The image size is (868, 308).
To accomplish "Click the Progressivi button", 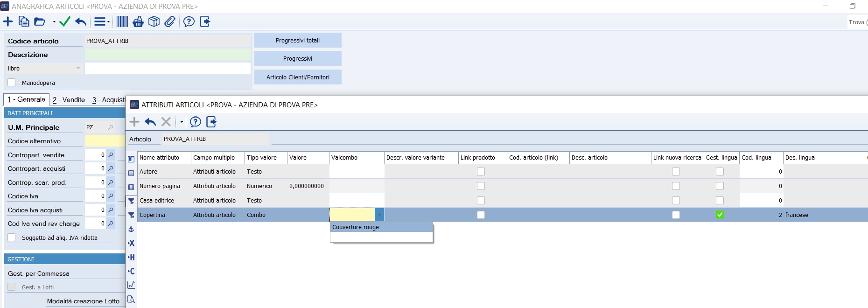I will tap(298, 58).
